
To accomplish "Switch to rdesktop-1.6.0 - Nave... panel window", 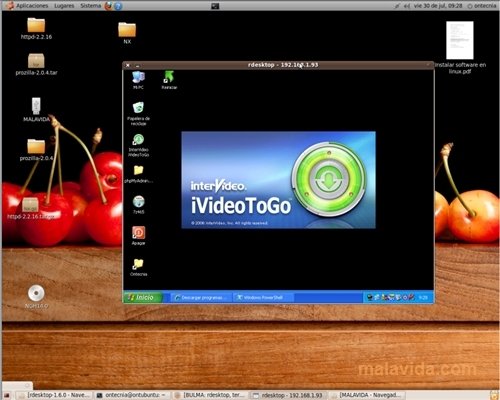I will pyautogui.click(x=55, y=395).
